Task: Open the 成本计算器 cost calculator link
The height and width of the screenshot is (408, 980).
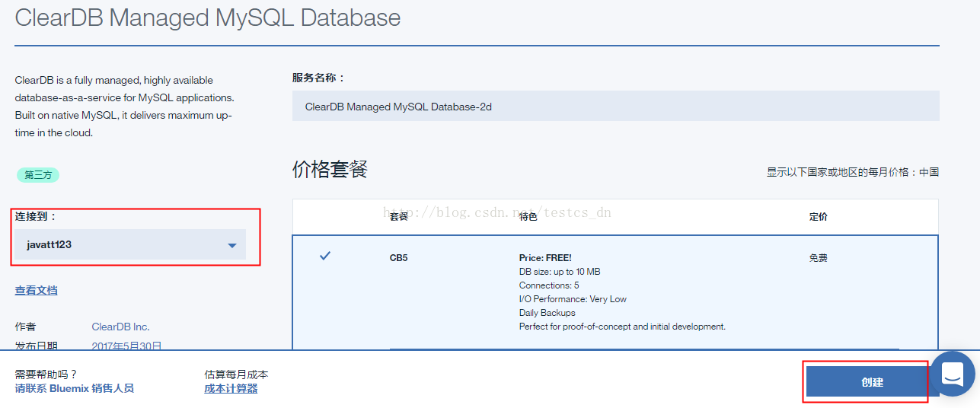Action: (x=231, y=388)
